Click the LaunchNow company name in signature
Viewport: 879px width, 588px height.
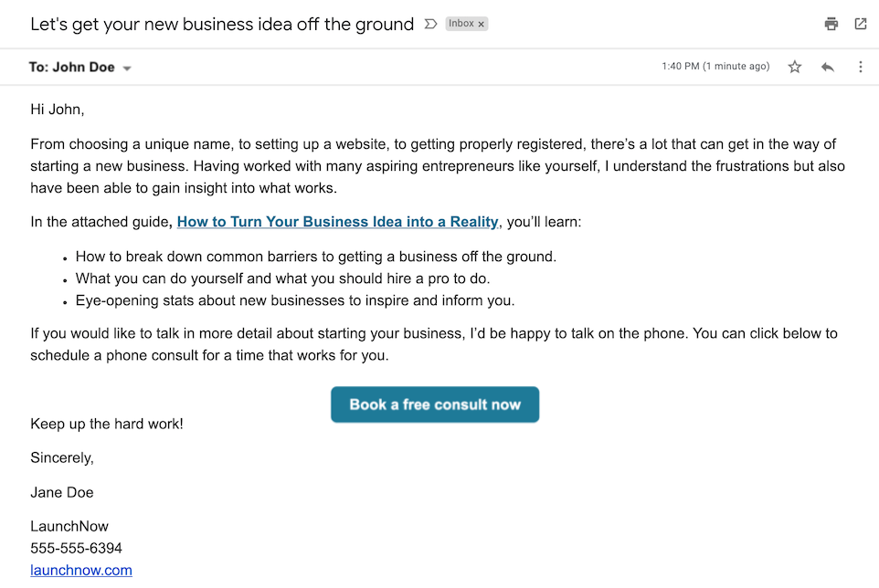[x=69, y=527]
